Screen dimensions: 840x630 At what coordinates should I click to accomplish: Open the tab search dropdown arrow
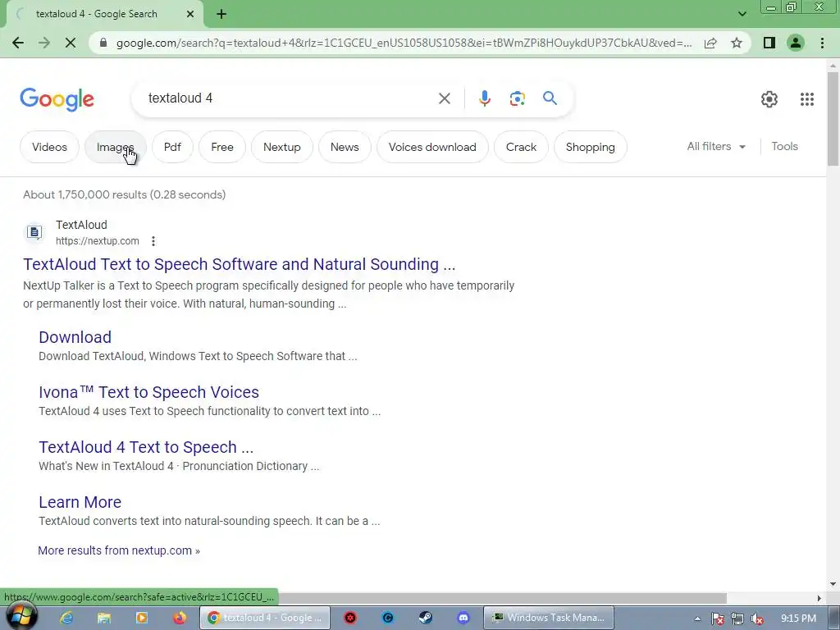tap(742, 14)
